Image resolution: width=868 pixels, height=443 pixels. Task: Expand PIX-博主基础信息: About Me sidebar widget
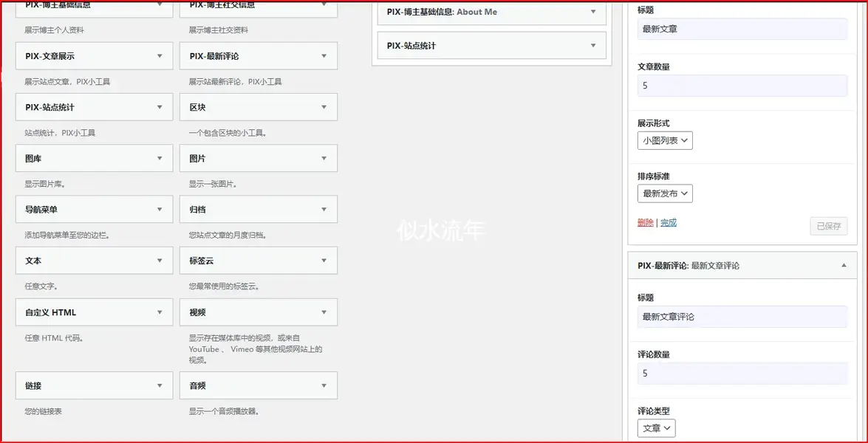tap(491, 12)
